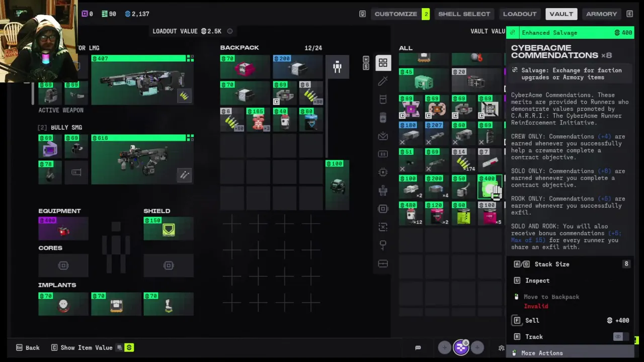Viewport: 644px width, 362px height.
Task: Click the W/S navigation key indicator
Action: click(x=366, y=63)
